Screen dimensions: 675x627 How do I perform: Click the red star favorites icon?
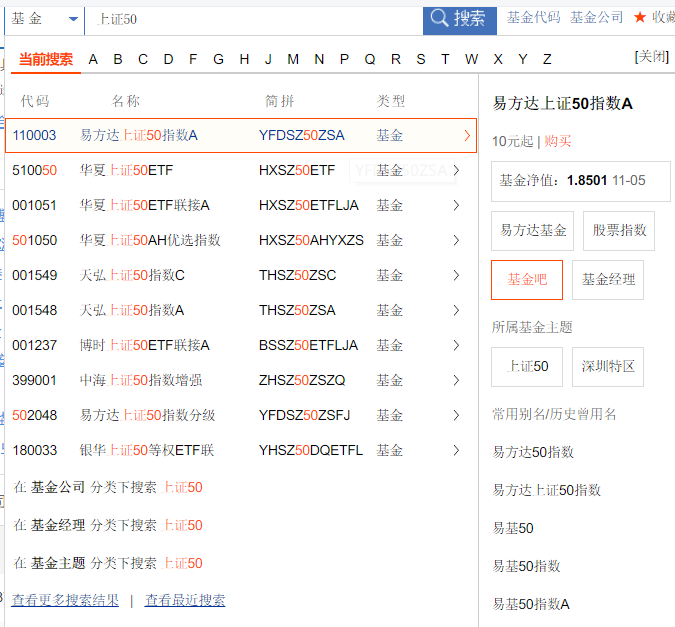640,17
